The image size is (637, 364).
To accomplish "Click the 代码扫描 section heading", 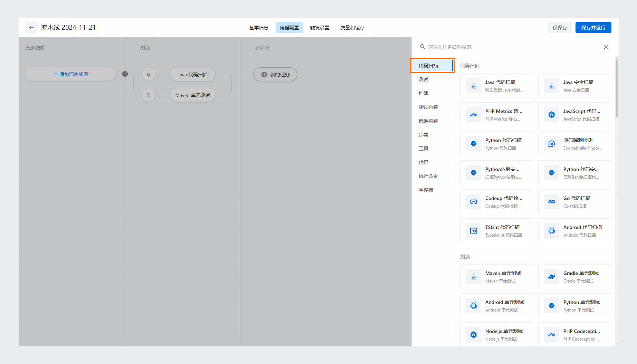I will [x=470, y=66].
